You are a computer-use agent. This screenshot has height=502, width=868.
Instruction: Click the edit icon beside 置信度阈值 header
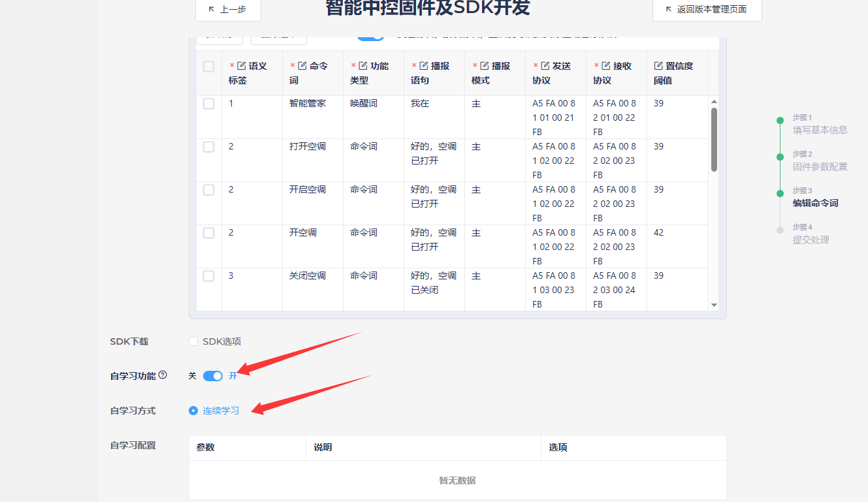click(658, 66)
